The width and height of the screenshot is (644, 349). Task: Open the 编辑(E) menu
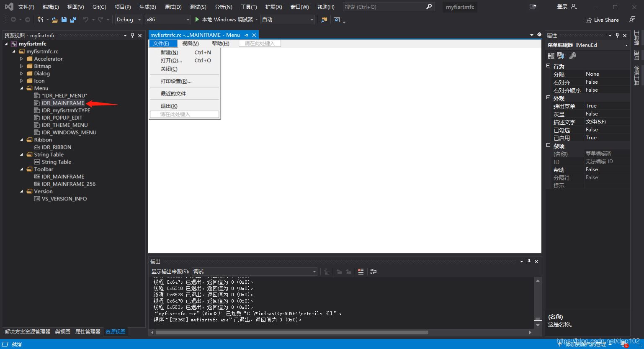pyautogui.click(x=51, y=7)
